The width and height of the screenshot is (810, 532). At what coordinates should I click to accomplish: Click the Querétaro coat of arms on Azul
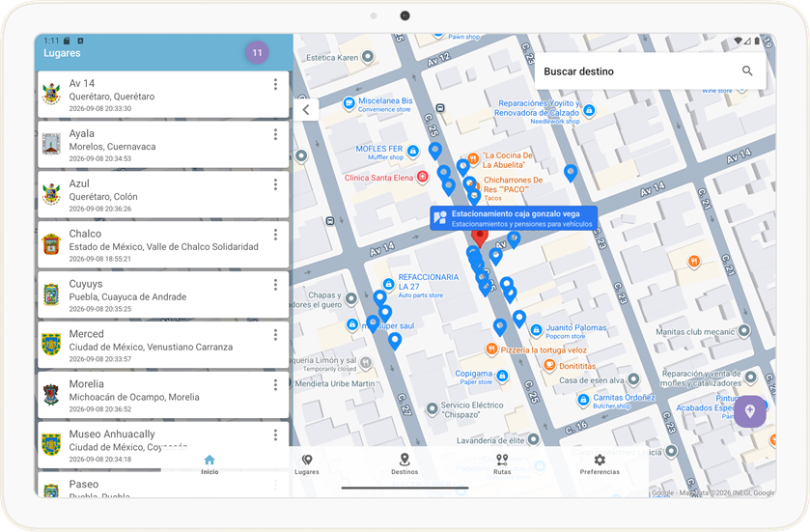click(x=51, y=194)
